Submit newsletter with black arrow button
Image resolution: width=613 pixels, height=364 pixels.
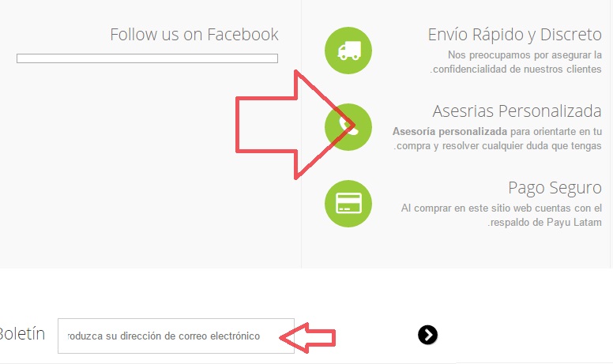point(427,335)
